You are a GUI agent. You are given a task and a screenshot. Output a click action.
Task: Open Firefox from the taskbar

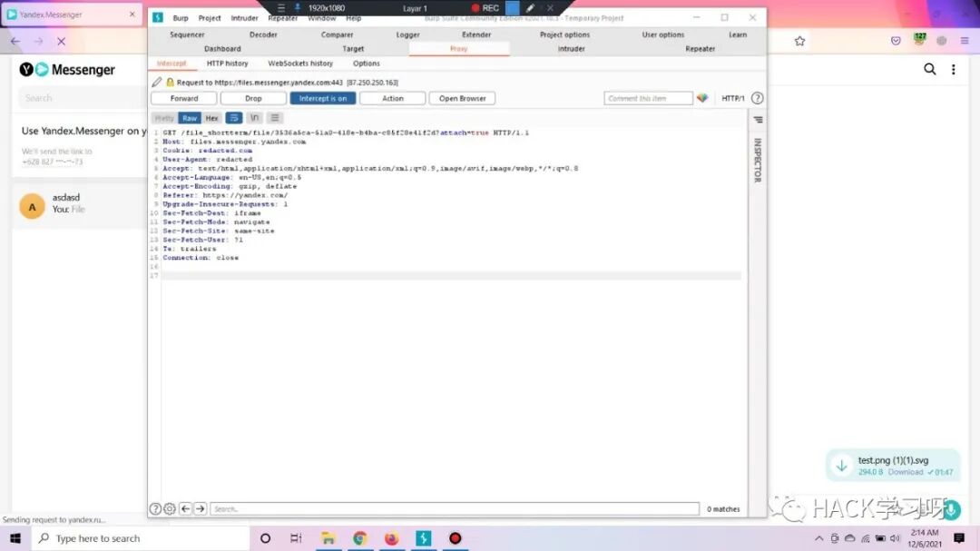(x=391, y=538)
